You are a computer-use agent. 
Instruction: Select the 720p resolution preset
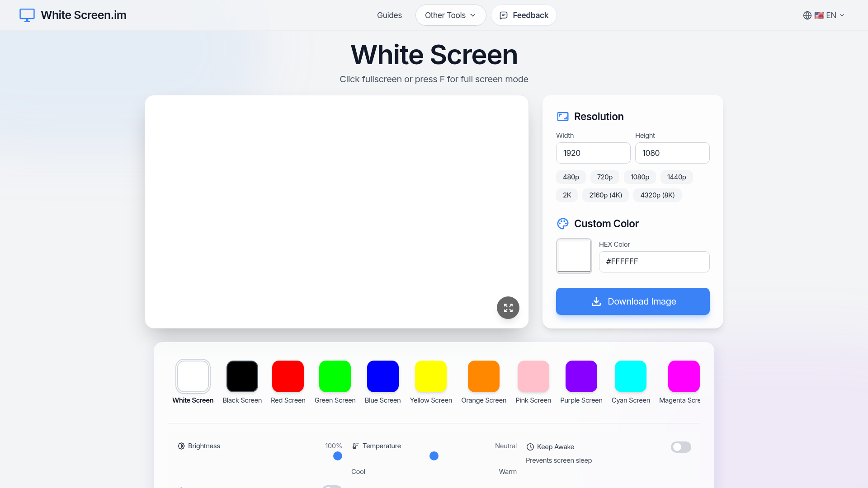point(605,177)
